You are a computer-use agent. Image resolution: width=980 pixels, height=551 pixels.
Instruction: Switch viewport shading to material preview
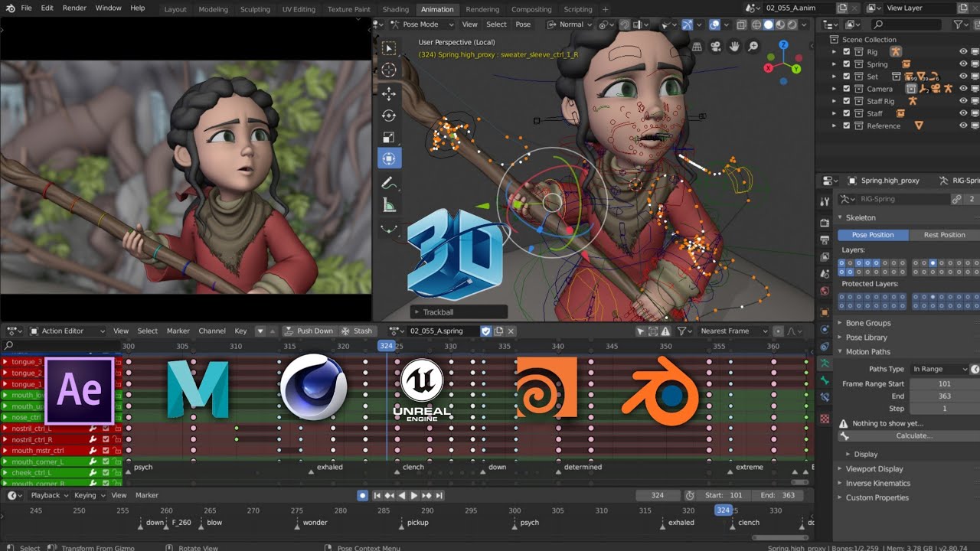click(782, 24)
